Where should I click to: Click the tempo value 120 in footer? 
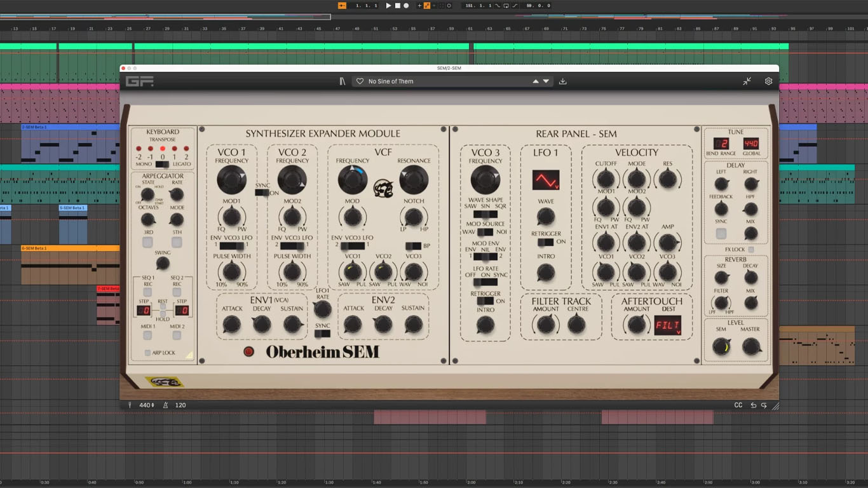180,405
